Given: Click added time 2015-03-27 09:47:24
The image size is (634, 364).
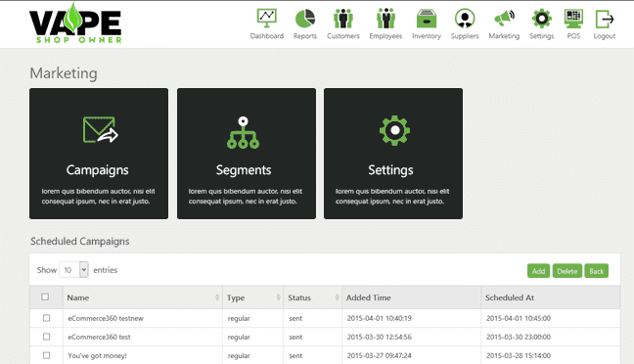Looking at the screenshot, I should tap(380, 355).
